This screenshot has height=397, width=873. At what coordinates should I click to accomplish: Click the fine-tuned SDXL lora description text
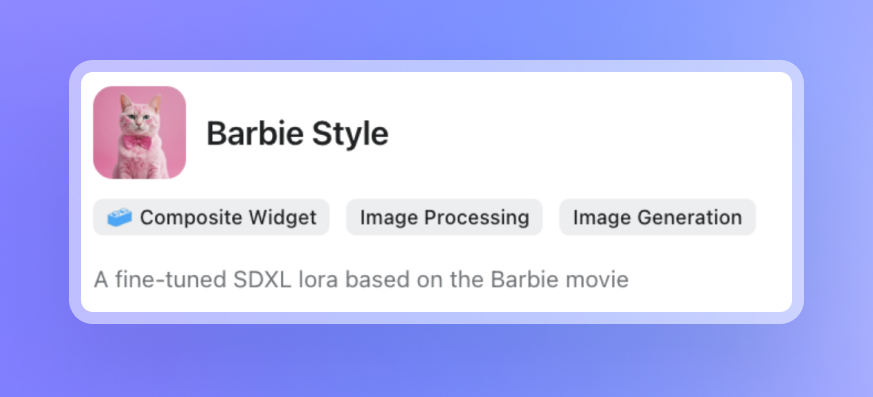point(361,279)
